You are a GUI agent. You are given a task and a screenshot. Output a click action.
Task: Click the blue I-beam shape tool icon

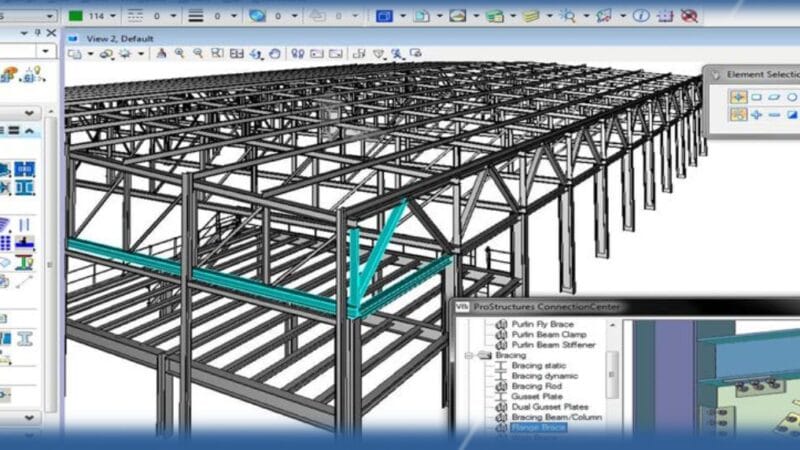coord(24,188)
